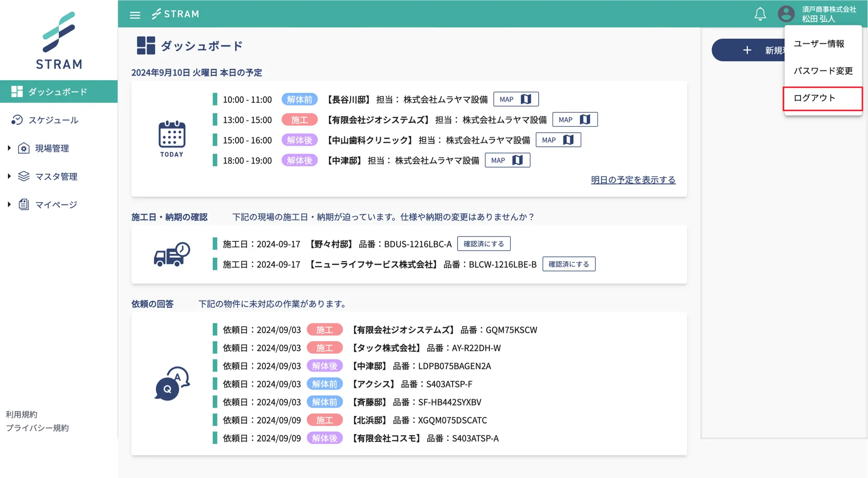868x478 pixels.
Task: Open notifications via the bell icon
Action: (760, 14)
